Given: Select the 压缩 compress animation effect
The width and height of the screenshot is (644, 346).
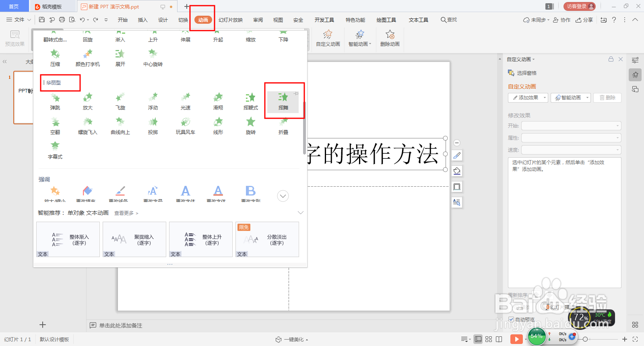Looking at the screenshot, I should point(55,58).
